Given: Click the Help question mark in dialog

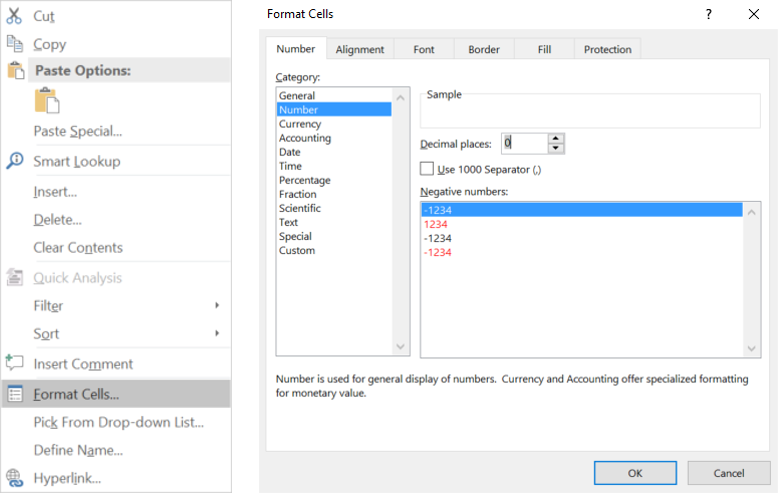Looking at the screenshot, I should [x=709, y=14].
